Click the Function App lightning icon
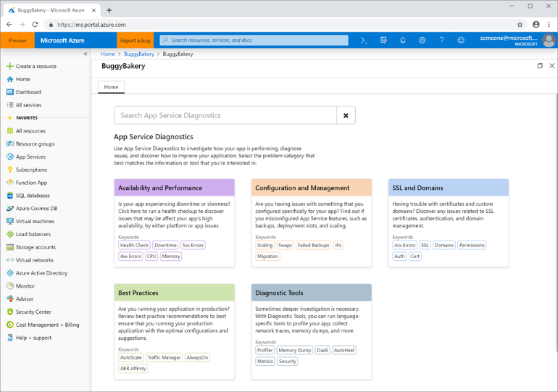The width and height of the screenshot is (558, 392). pos(10,183)
